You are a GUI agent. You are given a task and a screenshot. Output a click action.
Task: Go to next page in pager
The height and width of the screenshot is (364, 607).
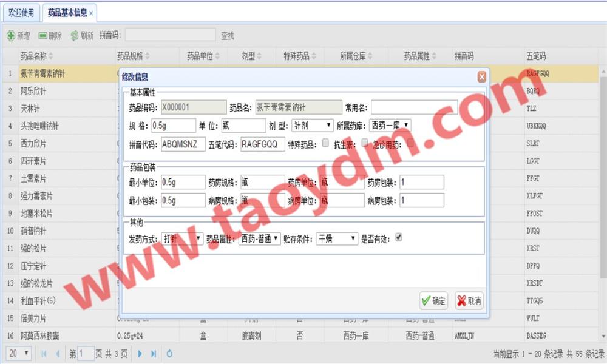tap(140, 354)
